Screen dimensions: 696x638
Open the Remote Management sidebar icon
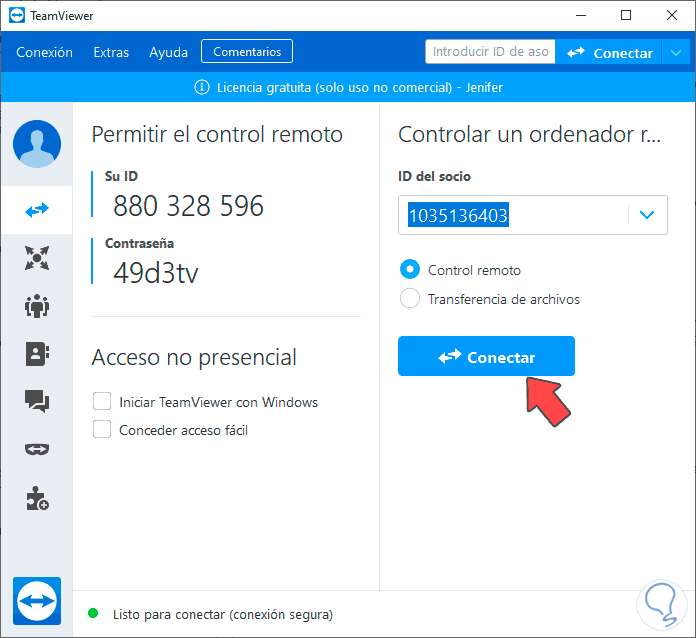(x=37, y=258)
